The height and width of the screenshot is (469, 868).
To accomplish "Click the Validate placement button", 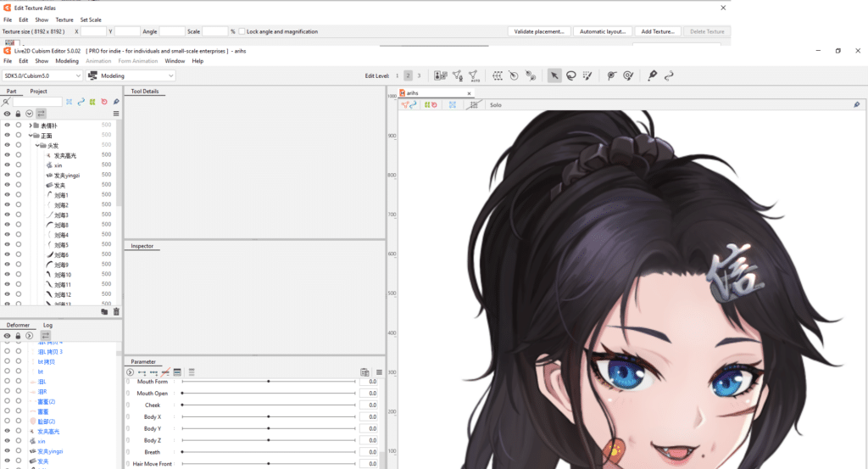I will pos(539,31).
